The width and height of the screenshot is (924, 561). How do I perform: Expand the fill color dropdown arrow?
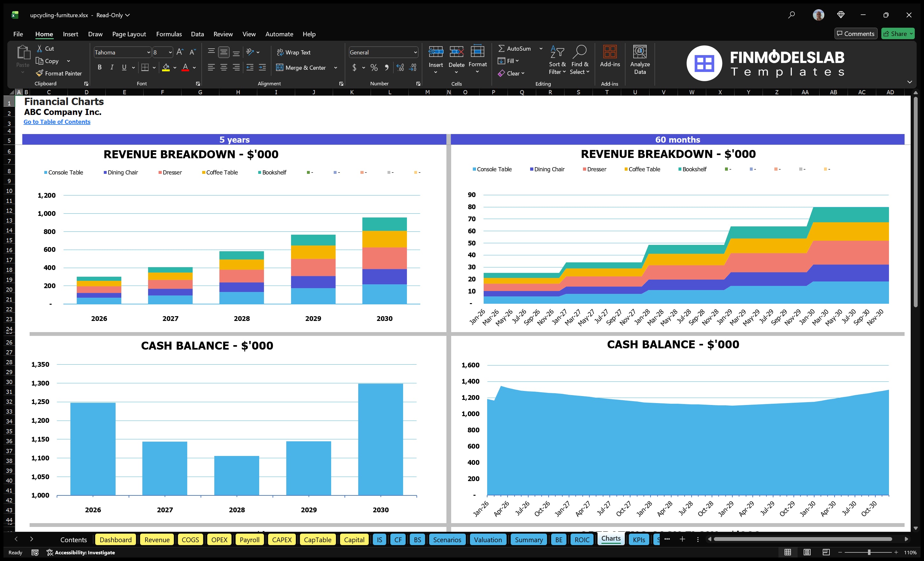[175, 68]
